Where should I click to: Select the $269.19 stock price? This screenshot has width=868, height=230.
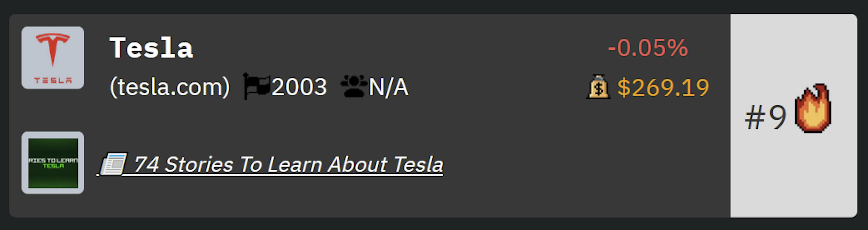(663, 88)
